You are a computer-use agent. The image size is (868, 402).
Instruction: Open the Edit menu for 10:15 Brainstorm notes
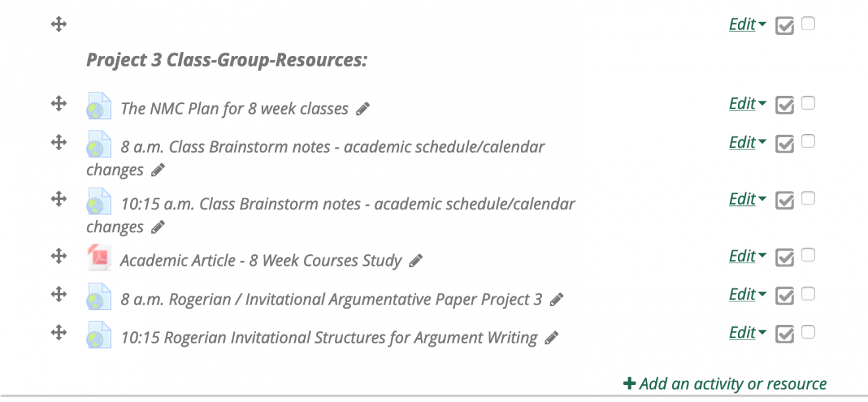(x=742, y=199)
